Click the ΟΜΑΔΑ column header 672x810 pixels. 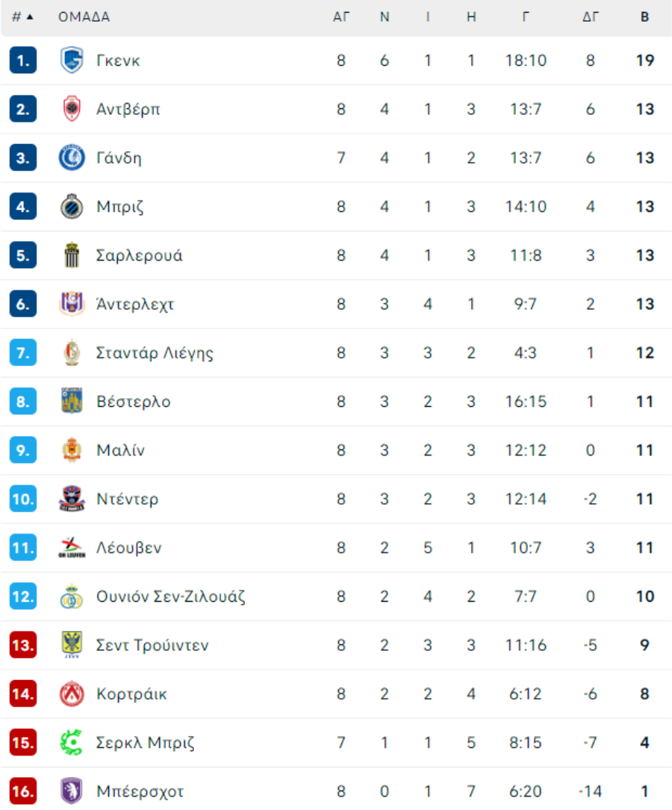point(84,17)
